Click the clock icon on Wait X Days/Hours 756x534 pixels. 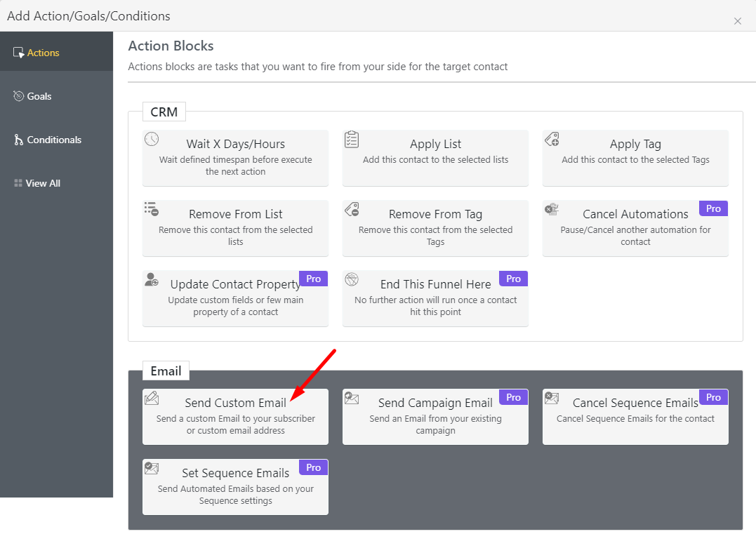click(x=152, y=139)
